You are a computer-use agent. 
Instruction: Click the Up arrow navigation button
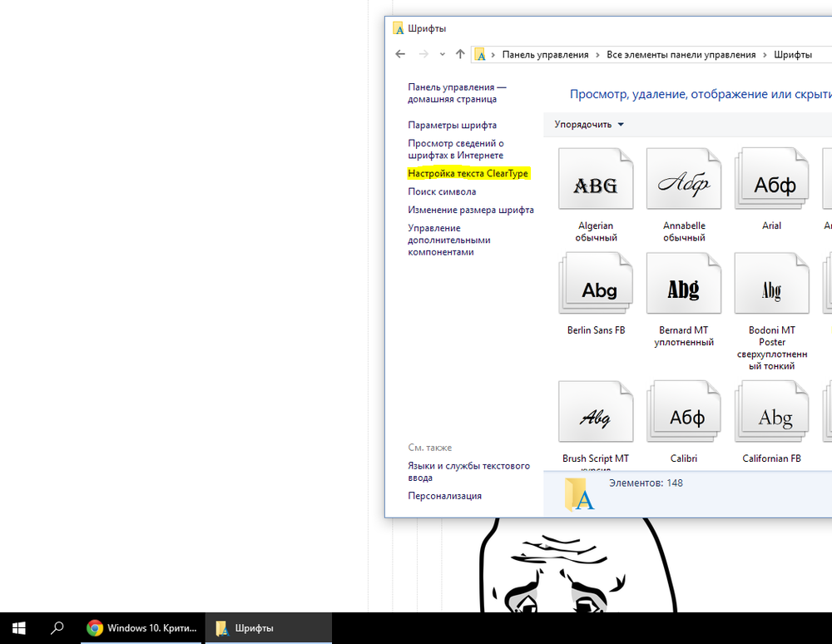[x=460, y=54]
